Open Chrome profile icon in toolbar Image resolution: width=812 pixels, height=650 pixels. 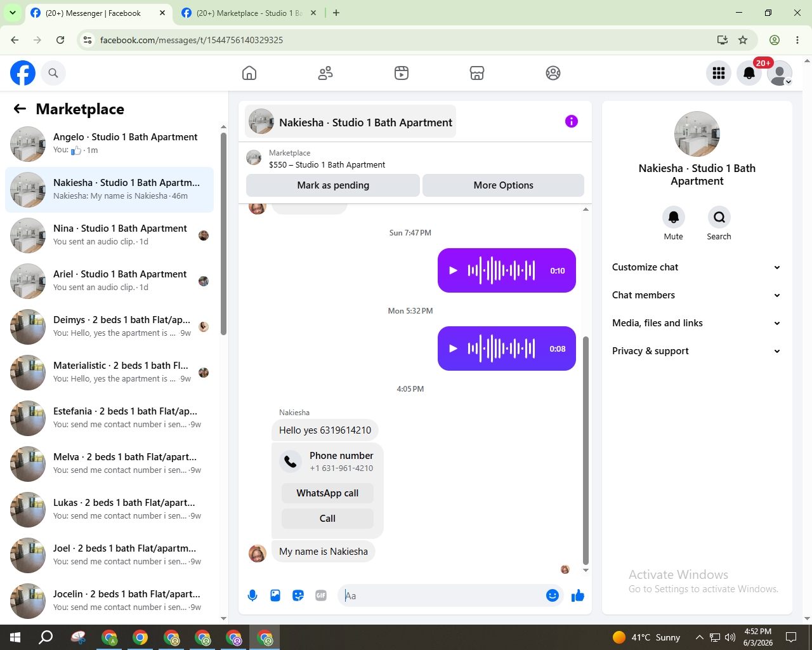(x=775, y=40)
